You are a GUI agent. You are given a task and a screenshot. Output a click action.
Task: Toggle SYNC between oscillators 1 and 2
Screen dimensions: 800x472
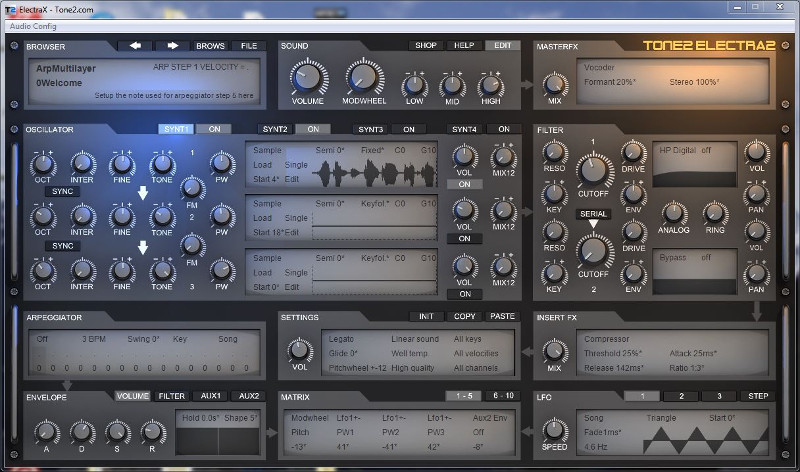point(63,191)
